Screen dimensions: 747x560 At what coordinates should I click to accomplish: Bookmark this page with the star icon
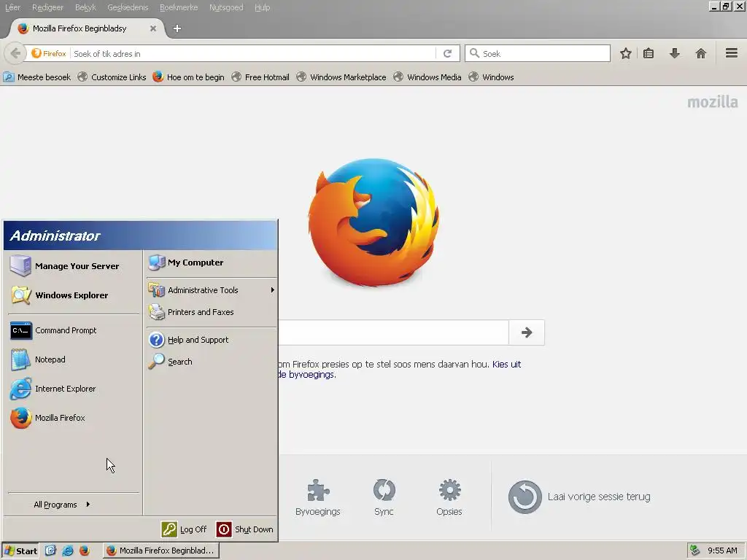(x=625, y=53)
